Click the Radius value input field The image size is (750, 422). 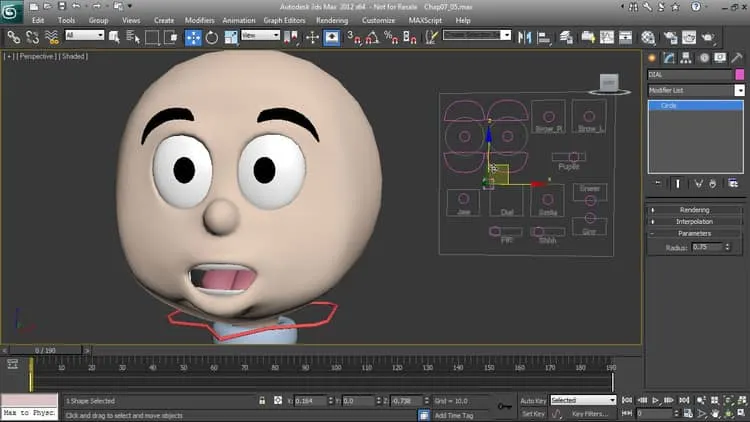coord(707,247)
